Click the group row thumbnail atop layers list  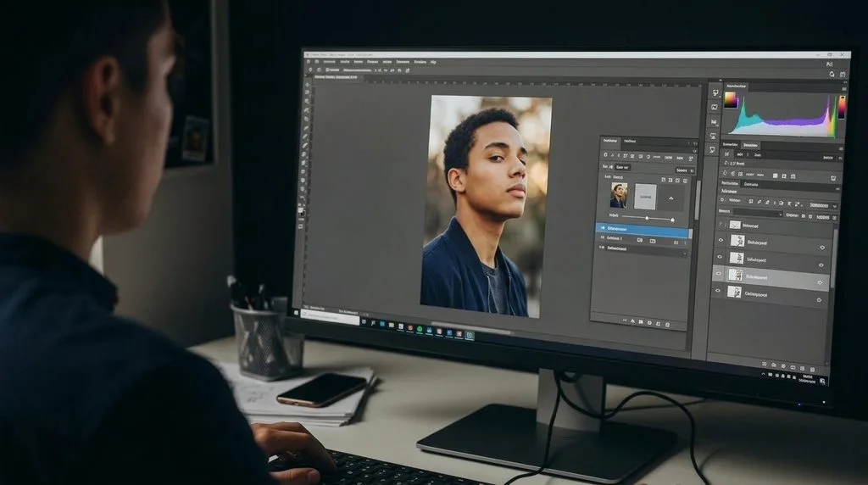click(735, 225)
